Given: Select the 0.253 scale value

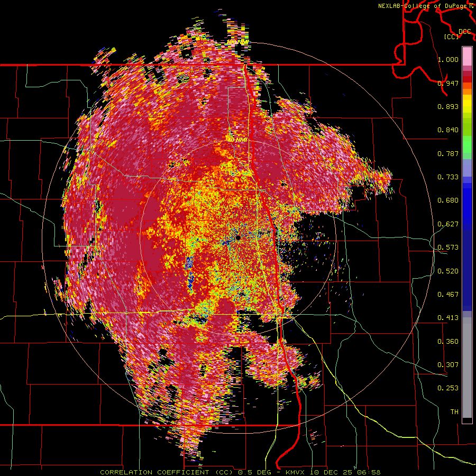Looking at the screenshot, I should coord(448,388).
